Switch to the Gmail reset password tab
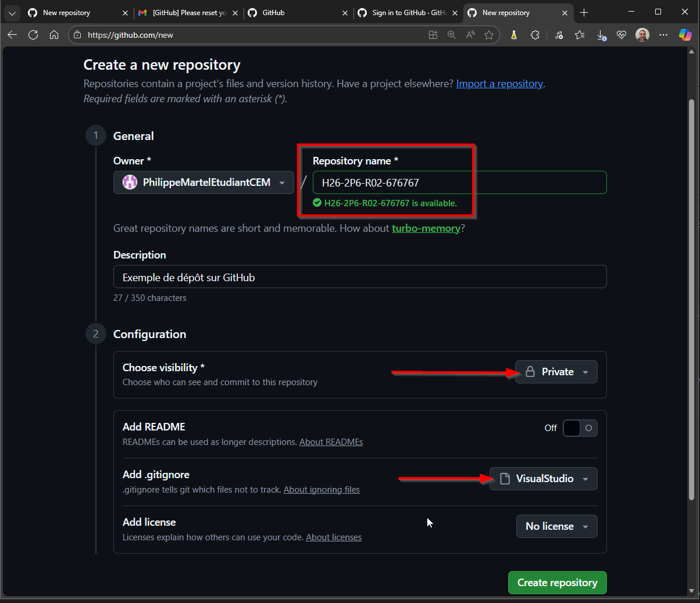The width and height of the screenshot is (700, 603). [x=186, y=13]
